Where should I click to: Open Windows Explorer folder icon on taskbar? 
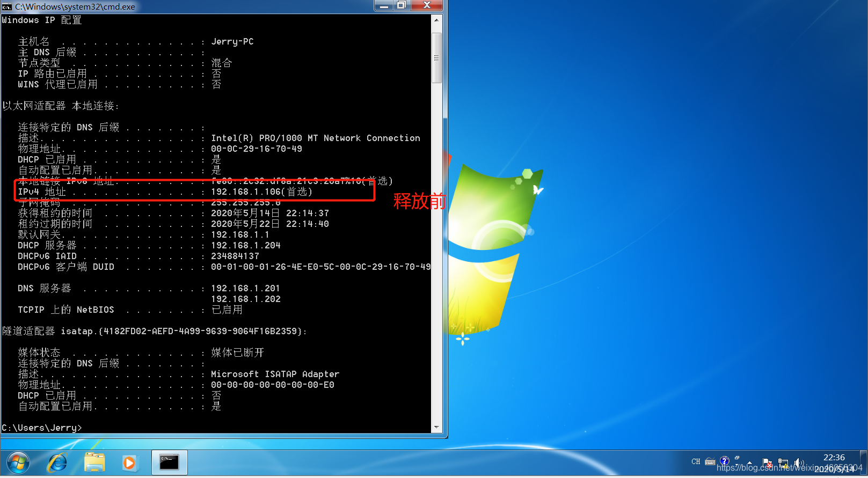click(x=94, y=462)
